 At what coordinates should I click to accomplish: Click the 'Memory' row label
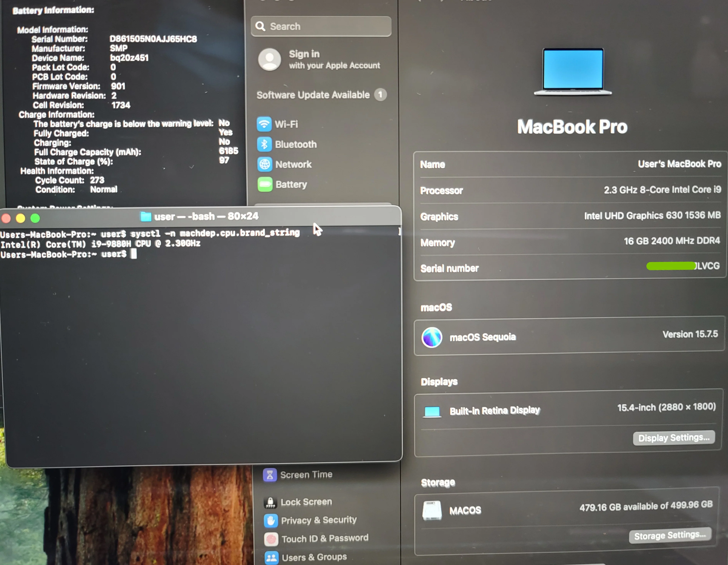(437, 243)
